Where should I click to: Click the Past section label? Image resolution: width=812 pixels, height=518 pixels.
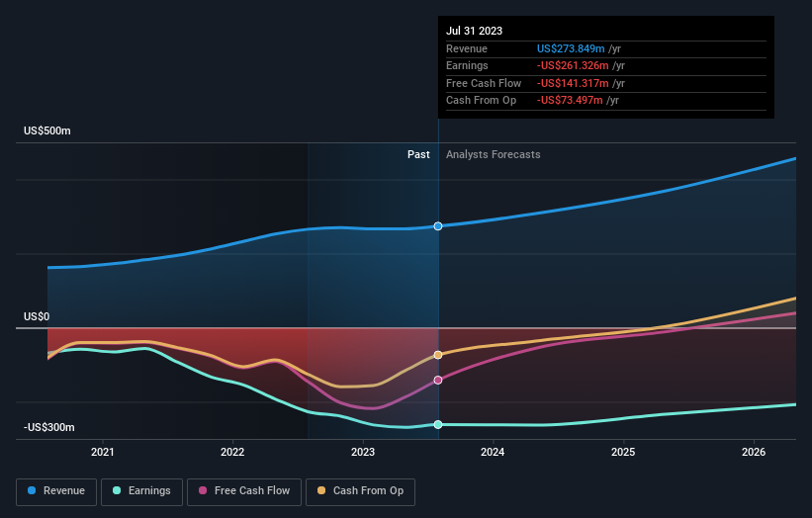418,154
